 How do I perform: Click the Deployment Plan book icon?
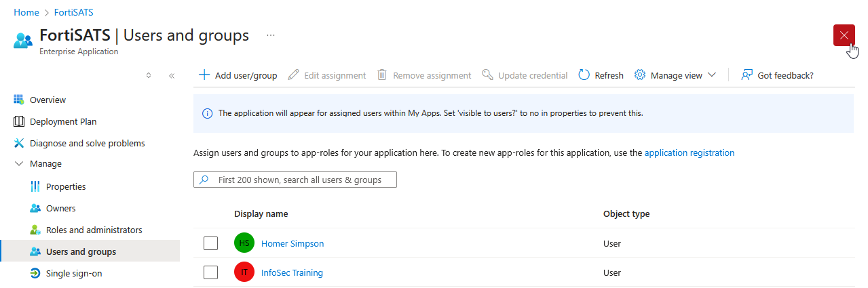pyautogui.click(x=19, y=121)
